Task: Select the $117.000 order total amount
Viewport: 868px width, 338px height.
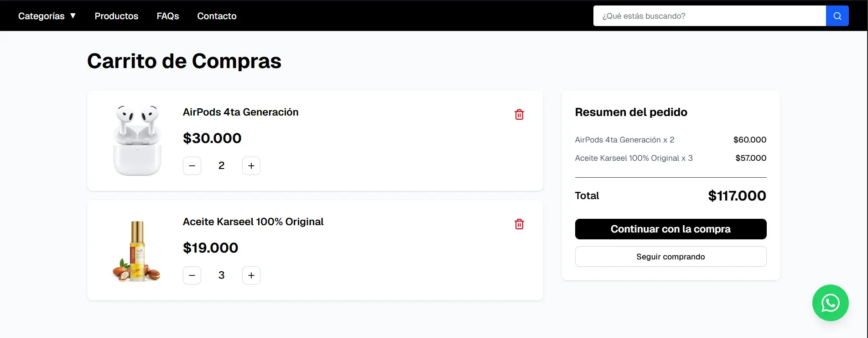Action: tap(737, 195)
